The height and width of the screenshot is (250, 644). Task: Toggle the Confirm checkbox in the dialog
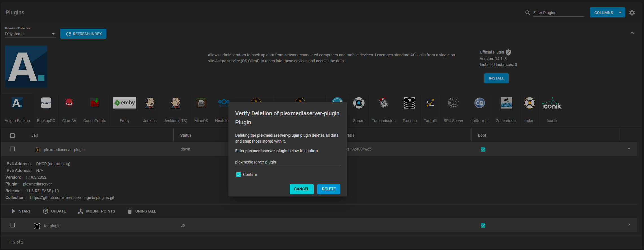239,174
